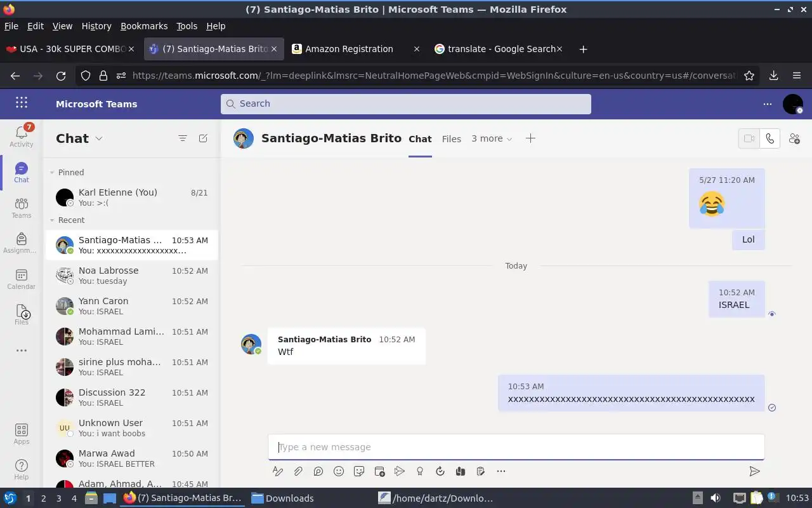Open pinned chat Karl Etienne (You)

(131, 197)
